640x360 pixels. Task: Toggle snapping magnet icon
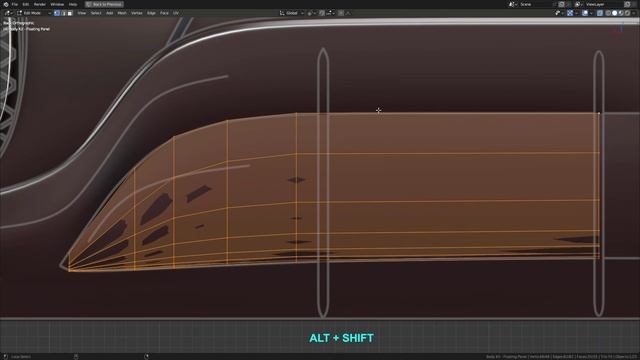tap(322, 13)
